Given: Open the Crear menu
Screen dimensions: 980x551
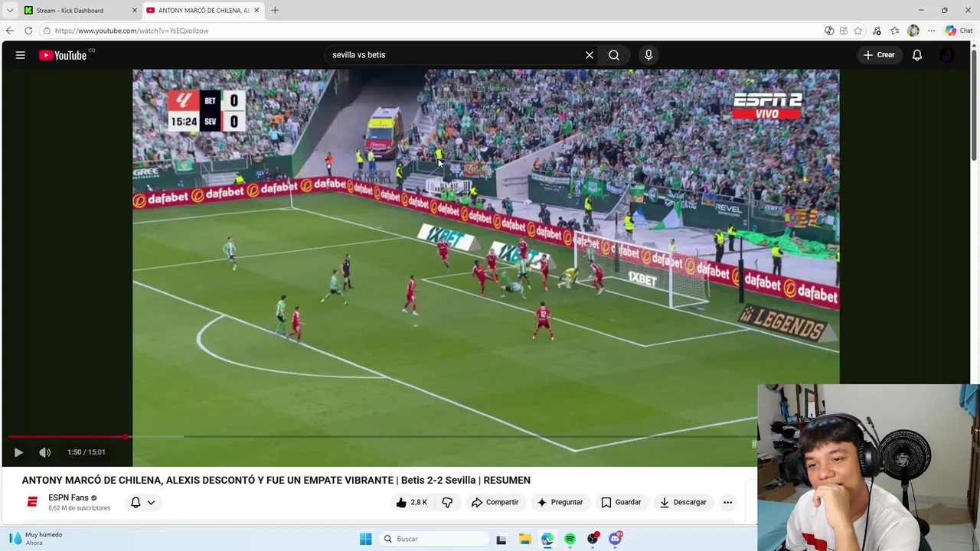Looking at the screenshot, I should click(x=879, y=55).
